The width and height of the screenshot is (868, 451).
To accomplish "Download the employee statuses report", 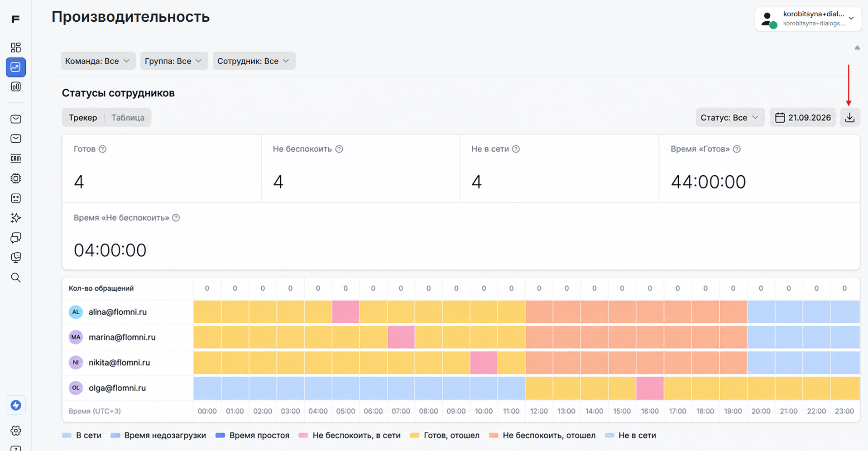I will (x=850, y=118).
